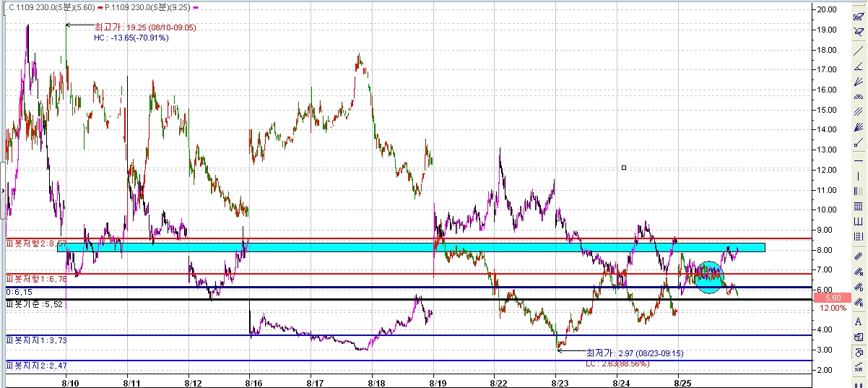Viewport: 868px width, 388px height.
Task: Click the magenta P series color marker
Action: (x=196, y=7)
